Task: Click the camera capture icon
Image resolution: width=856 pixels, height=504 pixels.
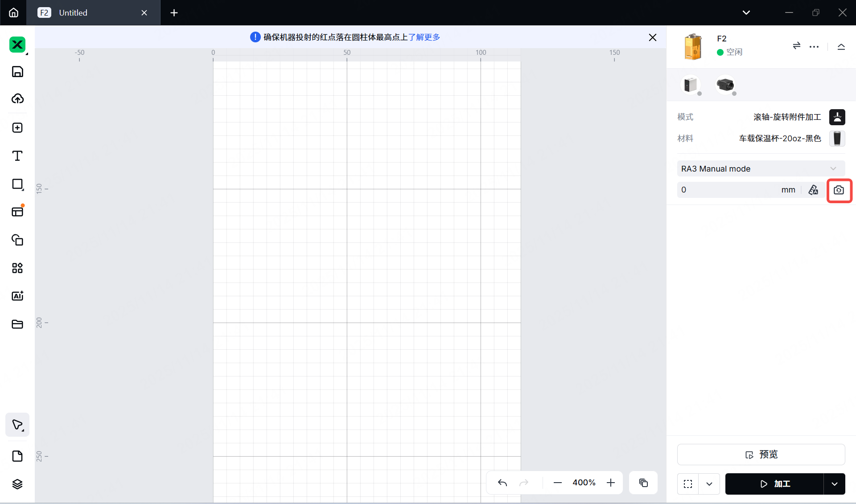Action: (x=839, y=190)
